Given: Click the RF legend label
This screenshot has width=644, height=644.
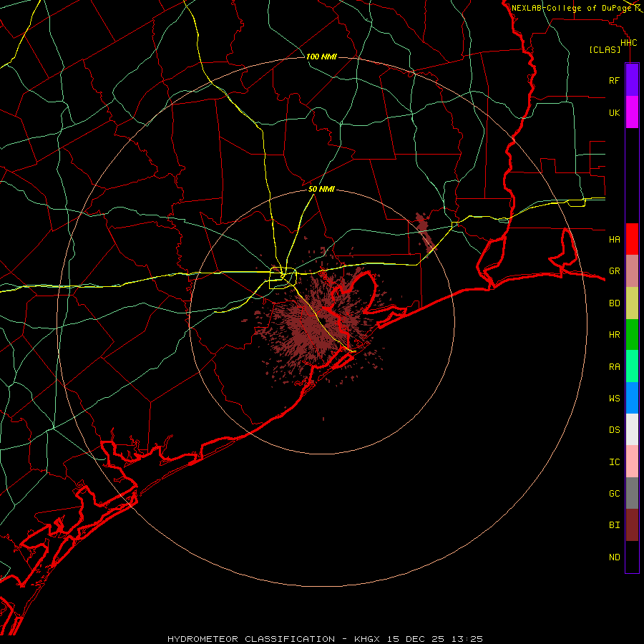Looking at the screenshot, I should 614,80.
